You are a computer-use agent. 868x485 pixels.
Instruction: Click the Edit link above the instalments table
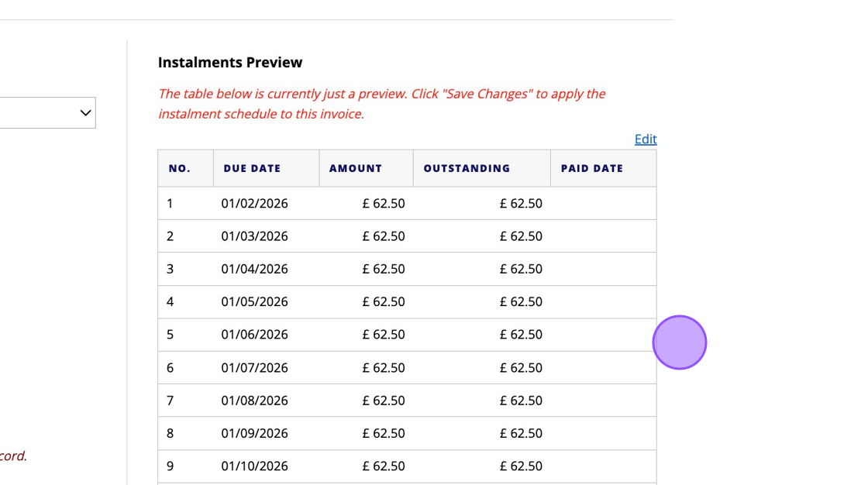(645, 139)
